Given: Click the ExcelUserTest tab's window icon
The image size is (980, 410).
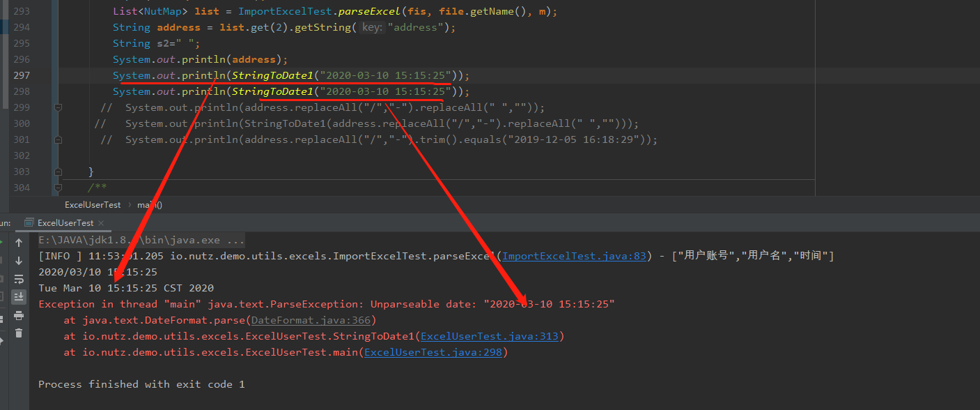Looking at the screenshot, I should (x=29, y=223).
